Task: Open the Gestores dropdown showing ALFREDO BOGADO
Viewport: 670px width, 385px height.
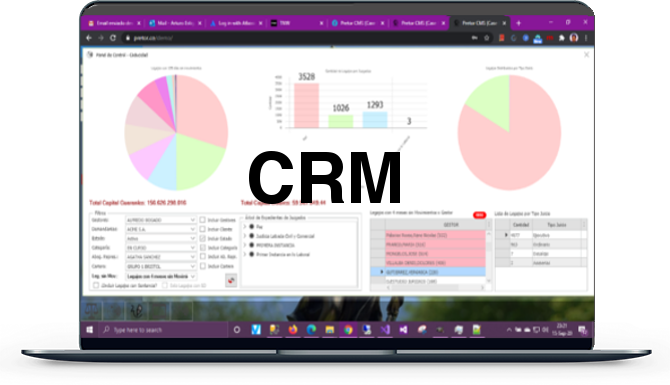Action: [x=160, y=220]
